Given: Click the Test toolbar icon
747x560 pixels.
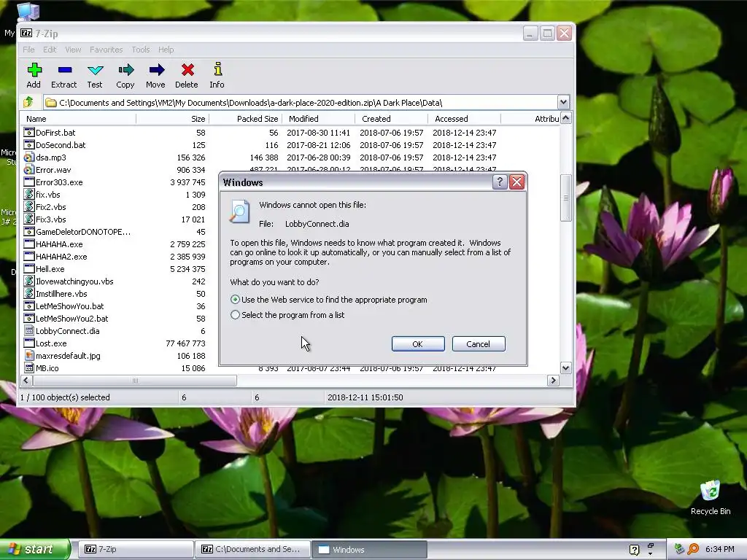Looking at the screenshot, I should pyautogui.click(x=96, y=71).
